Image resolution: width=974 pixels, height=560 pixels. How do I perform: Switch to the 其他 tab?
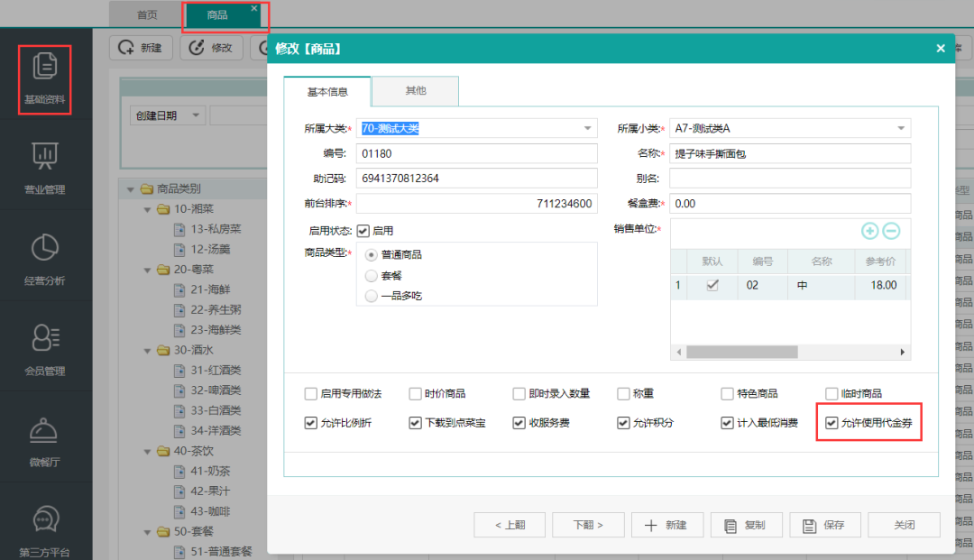pos(415,91)
